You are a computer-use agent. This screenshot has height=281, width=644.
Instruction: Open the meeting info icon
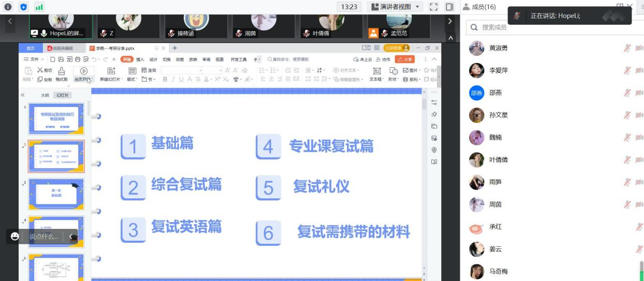point(8,7)
